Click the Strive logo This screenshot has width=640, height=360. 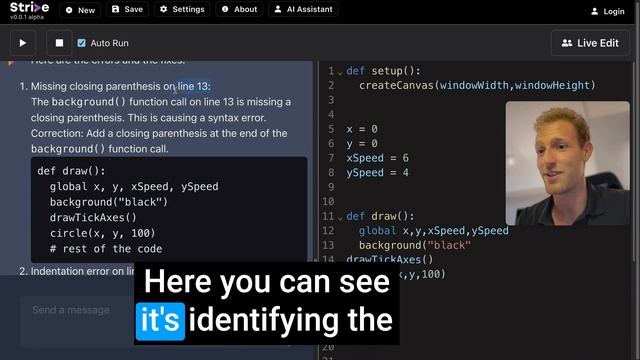click(x=29, y=7)
